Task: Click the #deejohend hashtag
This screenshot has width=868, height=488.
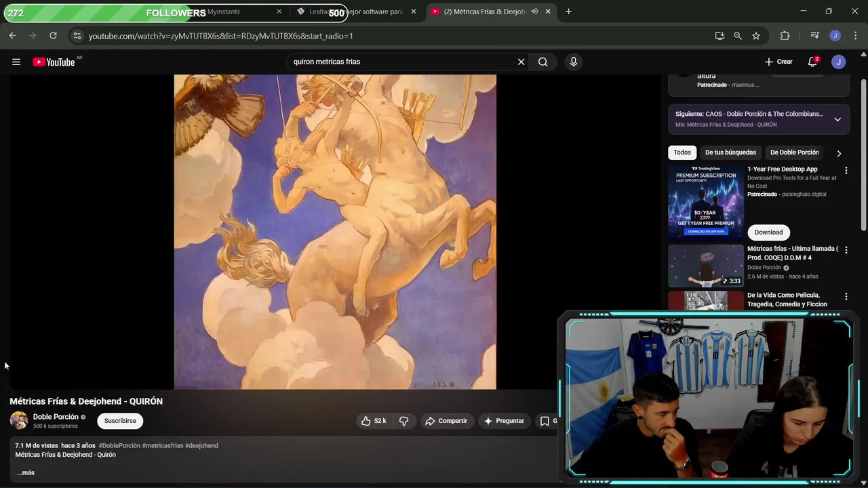Action: [201, 445]
